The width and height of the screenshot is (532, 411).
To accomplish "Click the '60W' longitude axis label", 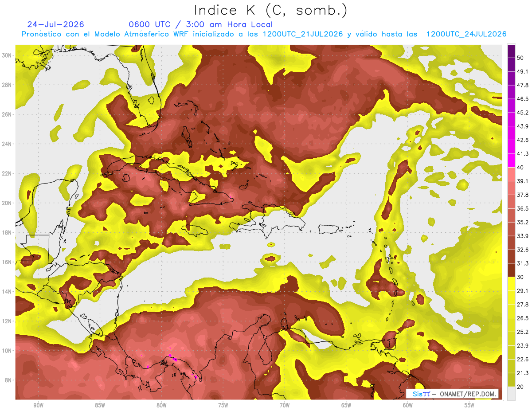I will pos(408,405).
